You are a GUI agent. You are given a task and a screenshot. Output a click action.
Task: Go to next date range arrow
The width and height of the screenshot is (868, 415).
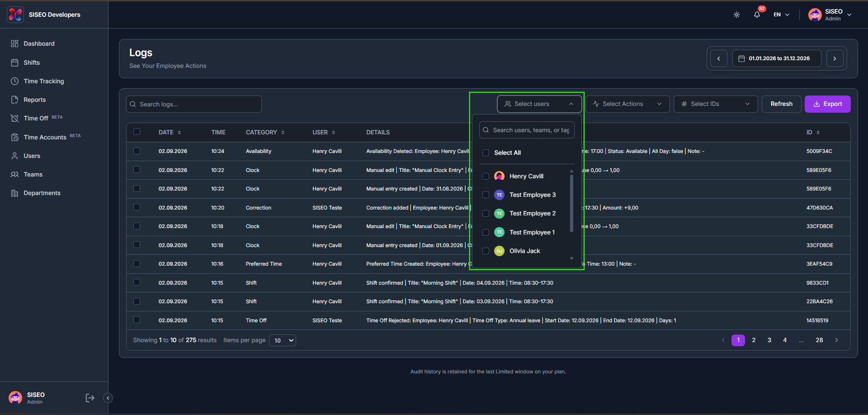click(835, 58)
